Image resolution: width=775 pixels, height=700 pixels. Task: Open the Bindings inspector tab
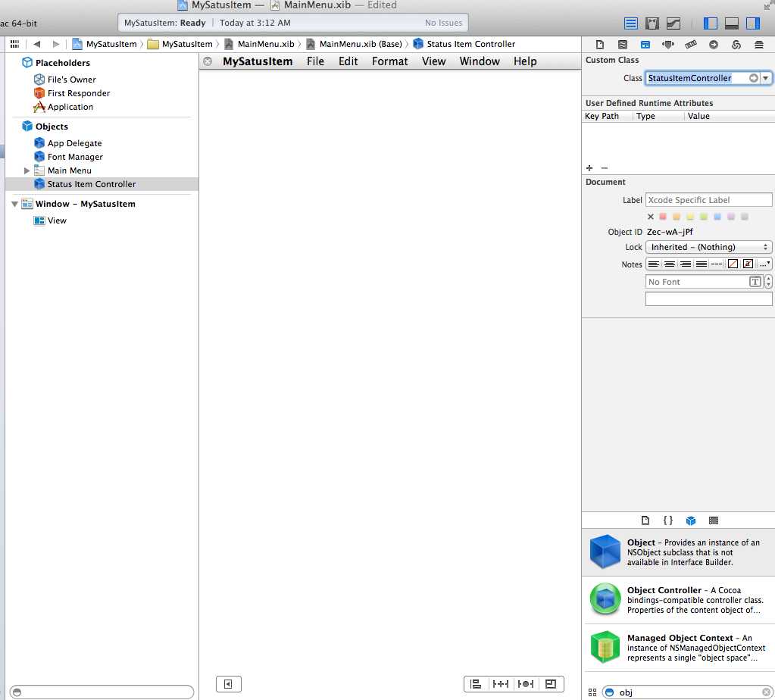click(x=736, y=45)
